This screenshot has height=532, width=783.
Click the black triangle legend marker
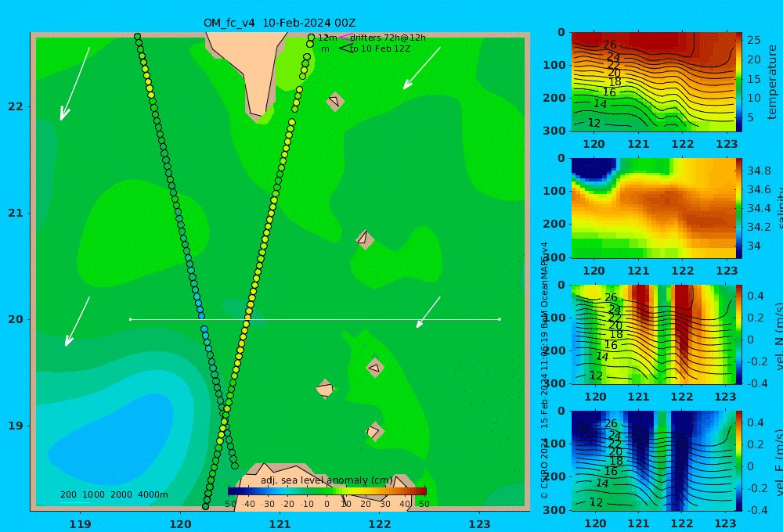pos(346,49)
